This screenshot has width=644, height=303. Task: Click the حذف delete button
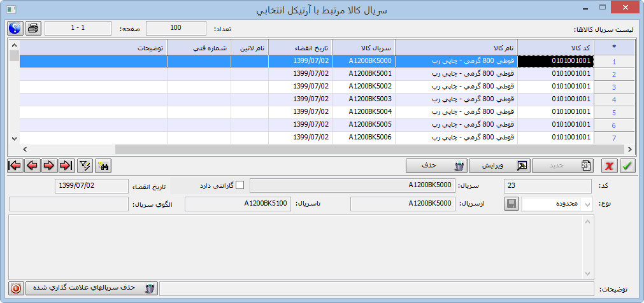[x=436, y=166]
